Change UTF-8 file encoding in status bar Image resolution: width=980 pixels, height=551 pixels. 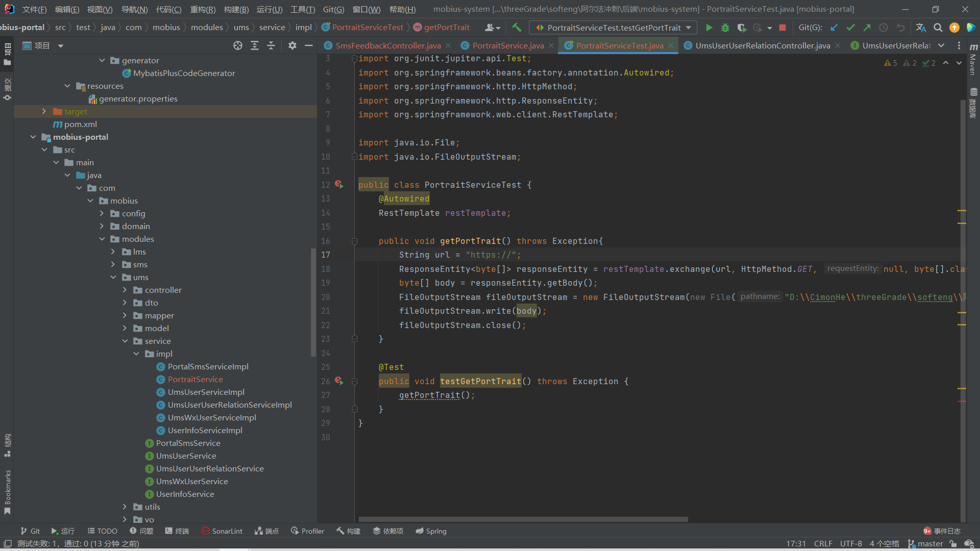(x=851, y=544)
